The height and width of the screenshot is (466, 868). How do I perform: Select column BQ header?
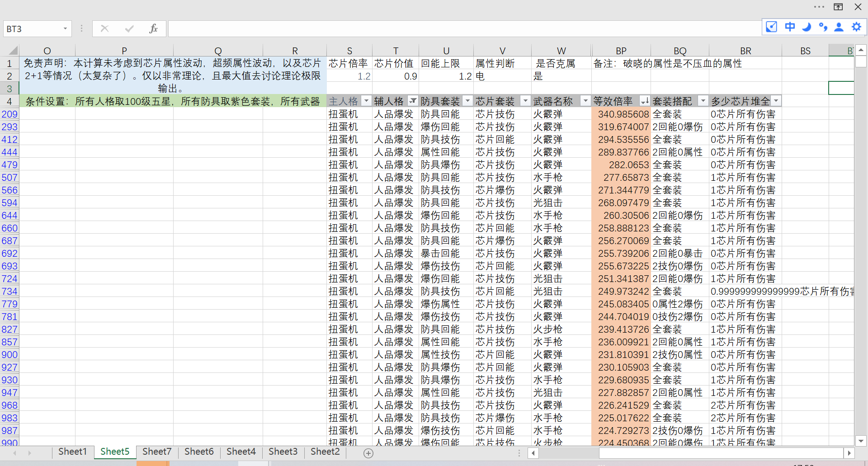pyautogui.click(x=680, y=51)
